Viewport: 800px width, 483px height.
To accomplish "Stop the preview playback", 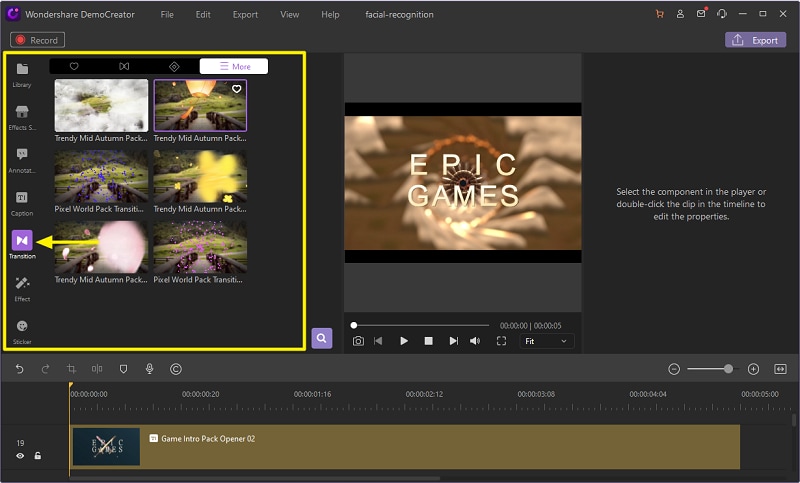I will point(429,341).
